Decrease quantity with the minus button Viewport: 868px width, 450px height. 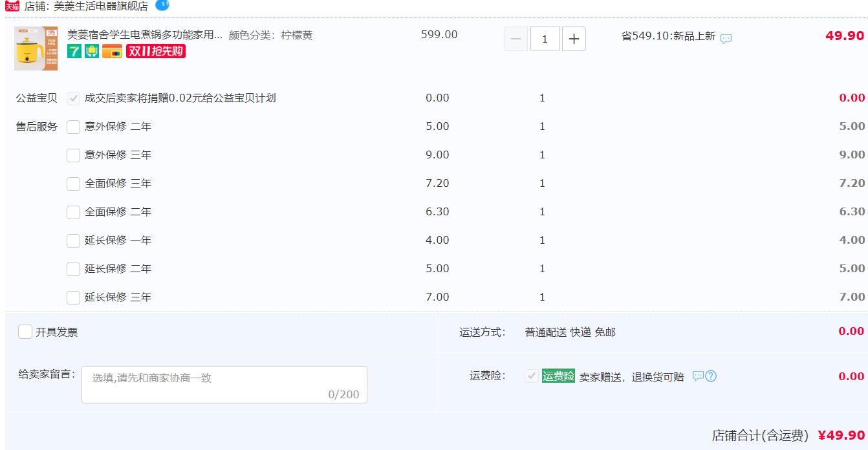[x=515, y=39]
